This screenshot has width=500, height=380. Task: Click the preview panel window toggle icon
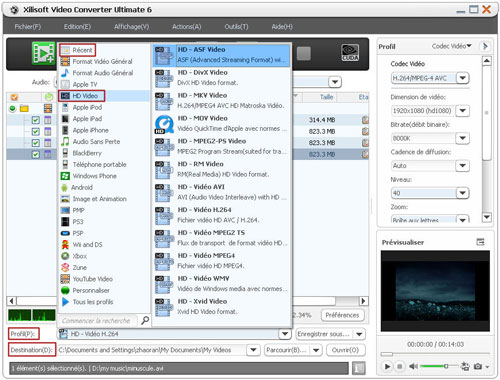[480, 242]
